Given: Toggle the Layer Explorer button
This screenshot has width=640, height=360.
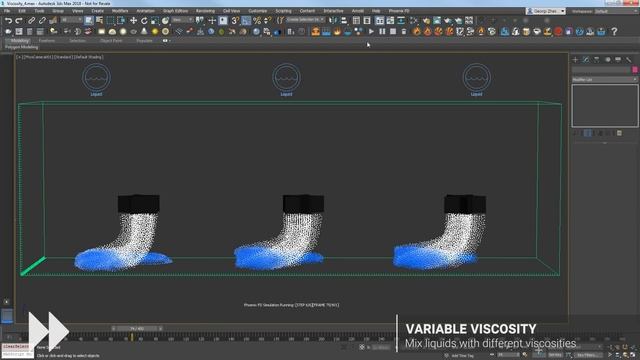Looking at the screenshot, I should (367, 20).
